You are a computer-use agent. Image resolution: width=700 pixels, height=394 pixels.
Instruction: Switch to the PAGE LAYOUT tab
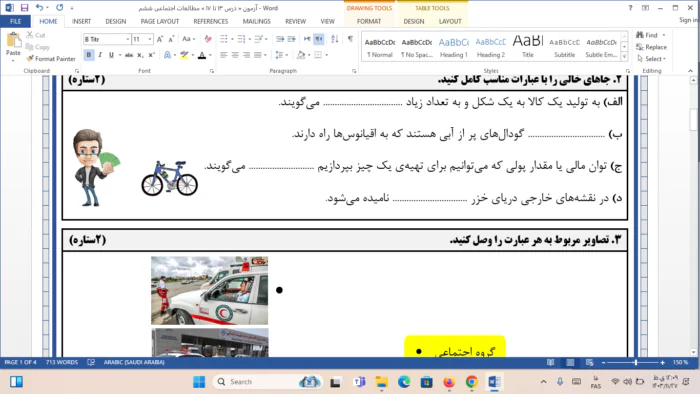[159, 21]
